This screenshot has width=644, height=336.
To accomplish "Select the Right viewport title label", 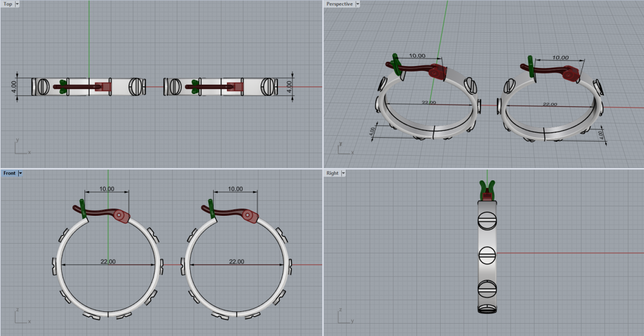I will [x=332, y=173].
